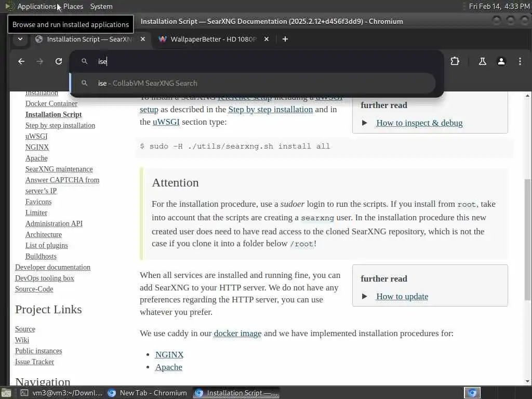Screen dimensions: 532x399
Task: Open the Docker Container sidebar link
Action: click(x=51, y=103)
